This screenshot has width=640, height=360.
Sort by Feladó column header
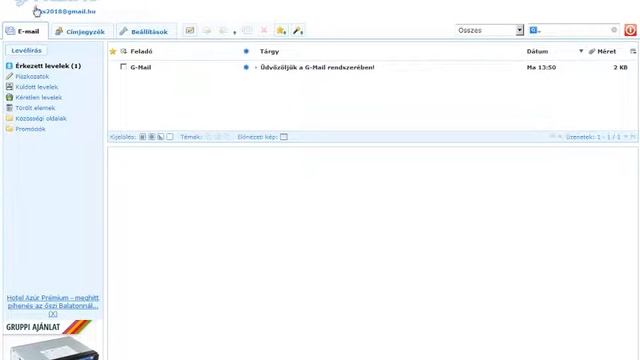point(141,51)
